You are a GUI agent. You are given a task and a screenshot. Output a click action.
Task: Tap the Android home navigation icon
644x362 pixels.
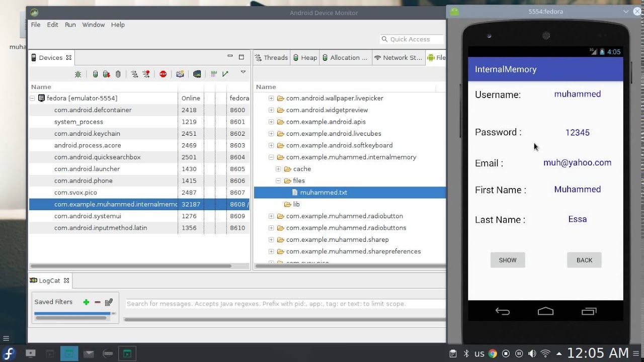pos(545,311)
